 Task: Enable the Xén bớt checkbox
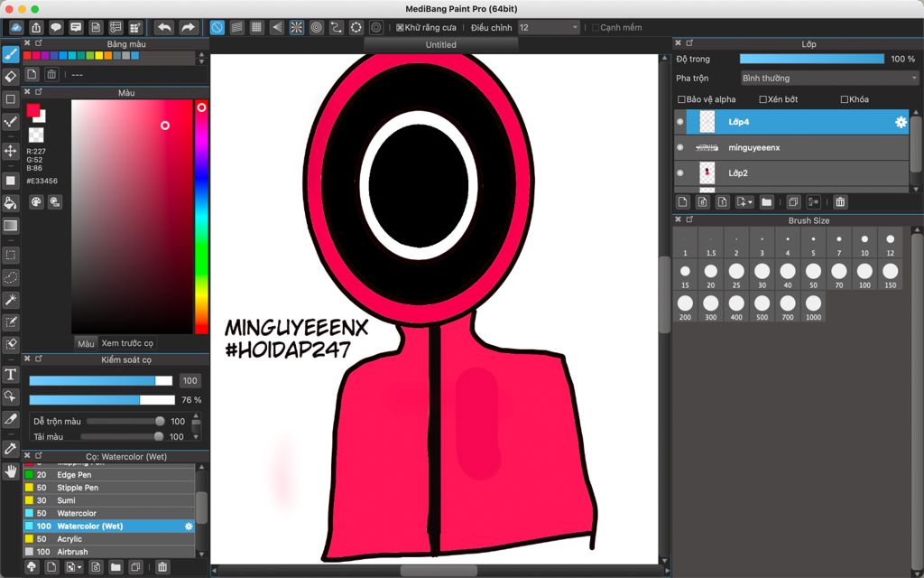[x=762, y=99]
